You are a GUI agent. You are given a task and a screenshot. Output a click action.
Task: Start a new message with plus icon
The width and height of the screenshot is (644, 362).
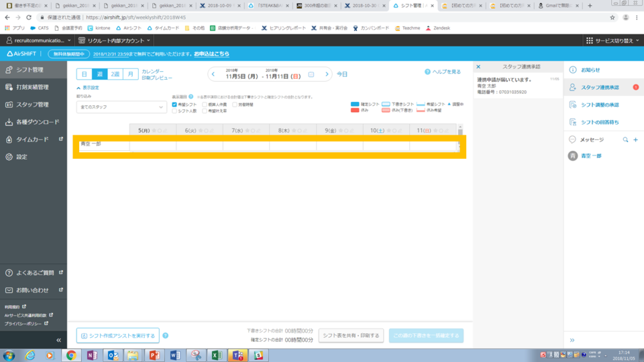635,139
